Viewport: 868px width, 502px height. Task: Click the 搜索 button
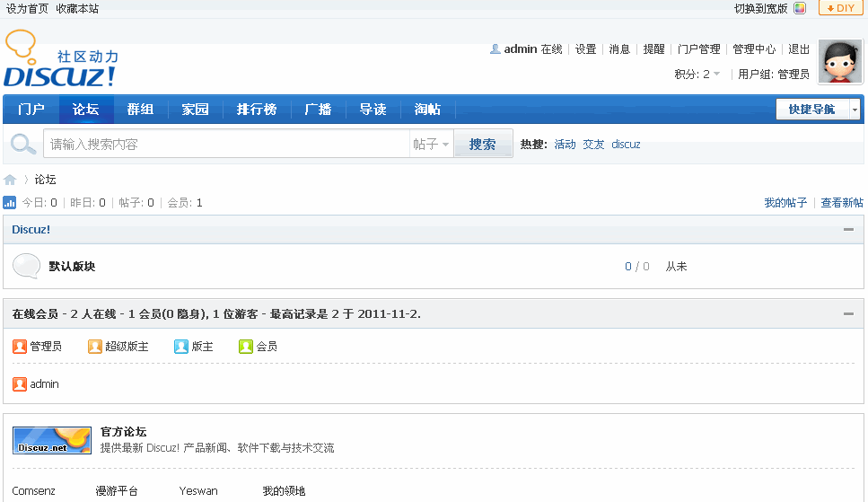point(483,144)
